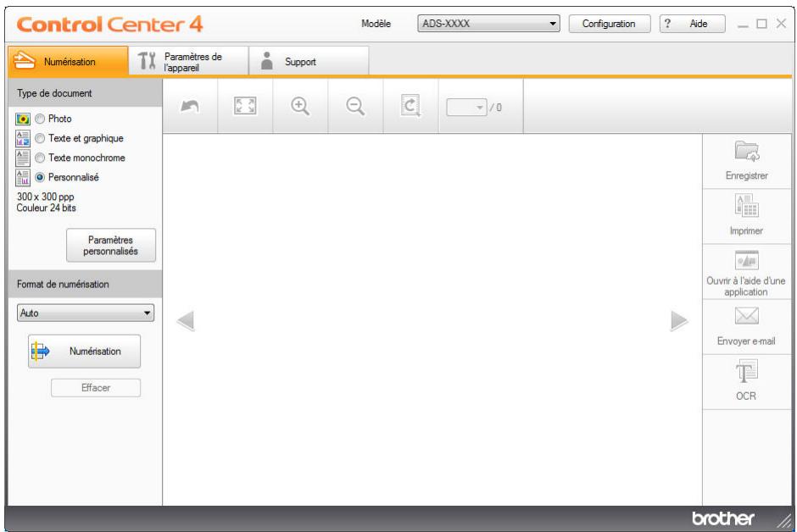Switch to the Numérisation tab
This screenshot has height=532, width=797.
click(68, 61)
